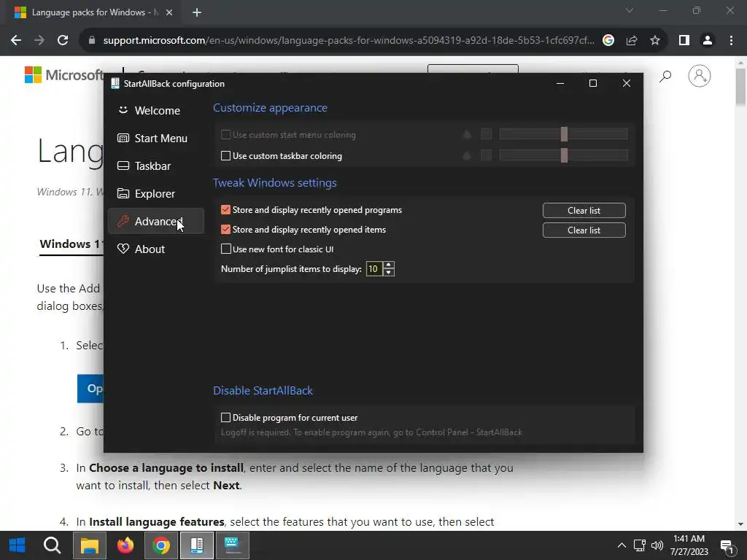Open File Explorer from the taskbar
Image resolution: width=747 pixels, height=560 pixels.
pyautogui.click(x=89, y=545)
